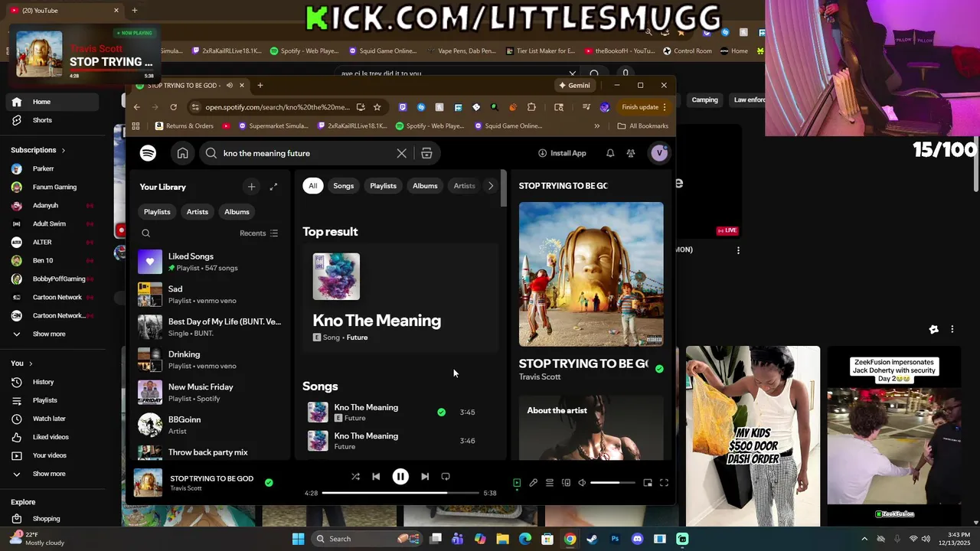Open Kno The Meaning top result
Screen dimensions: 980x551
point(400,298)
